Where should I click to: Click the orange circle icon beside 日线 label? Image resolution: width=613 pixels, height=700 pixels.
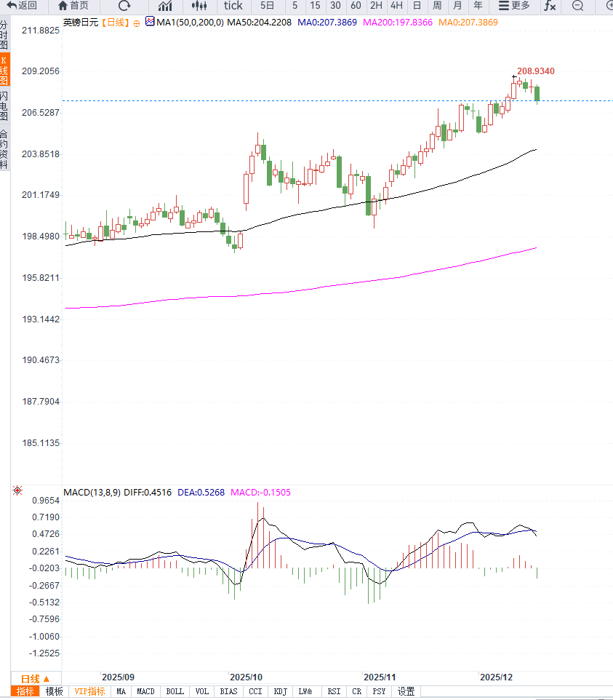click(136, 23)
